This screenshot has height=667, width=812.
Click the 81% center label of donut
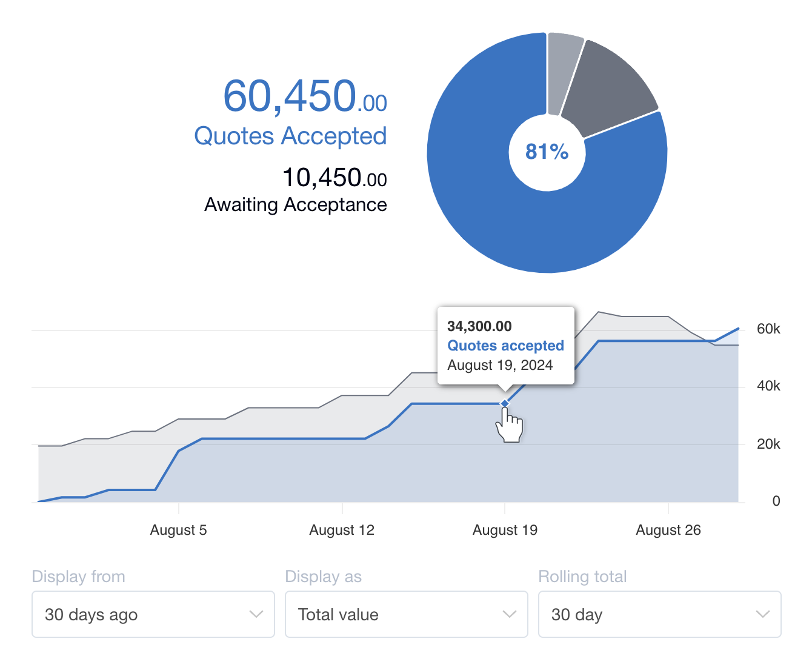click(547, 152)
